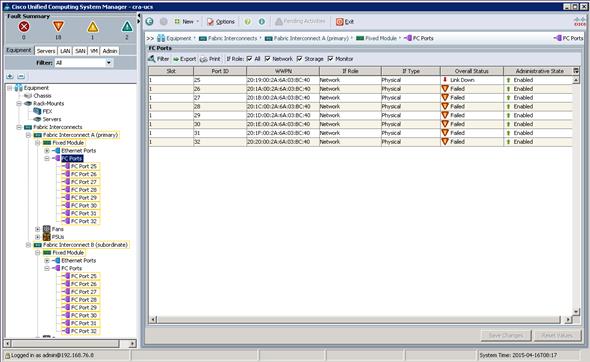Click the Failed status icon on port 27

(445, 97)
